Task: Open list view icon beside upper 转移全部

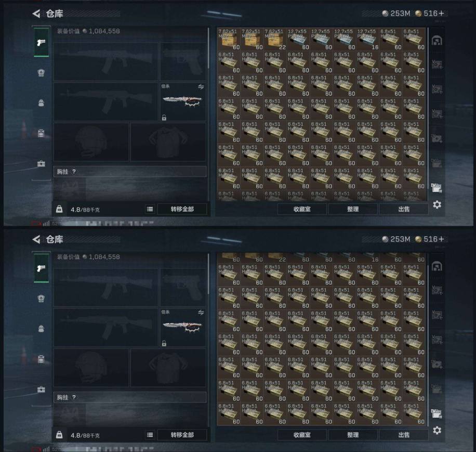Action: tap(150, 209)
